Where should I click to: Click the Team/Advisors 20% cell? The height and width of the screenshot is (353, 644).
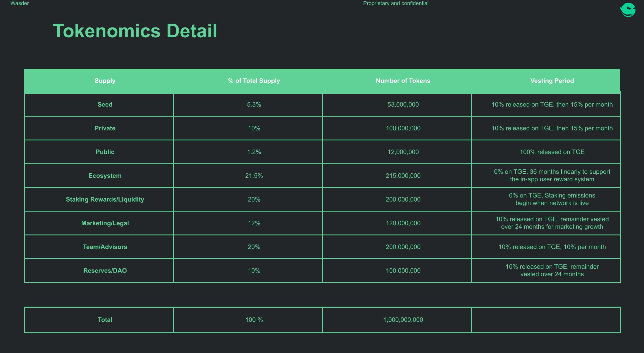[x=254, y=247]
